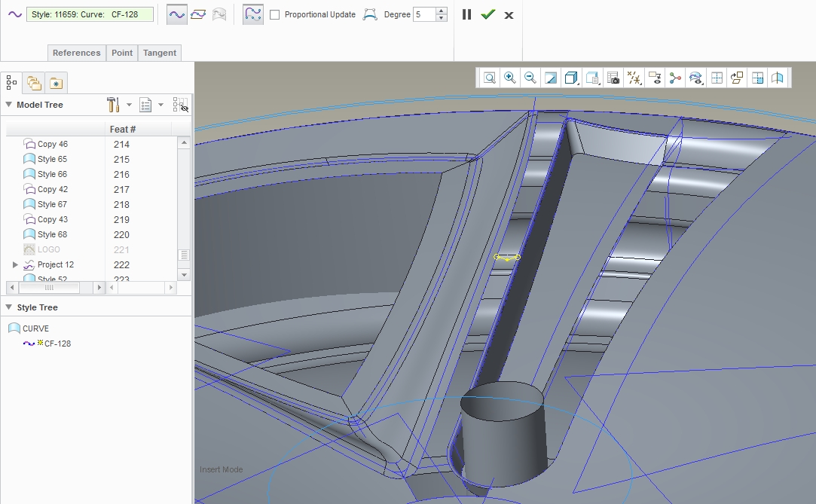This screenshot has width=816, height=504.
Task: Click the tree horizontal scroll left arrow
Action: pos(12,287)
